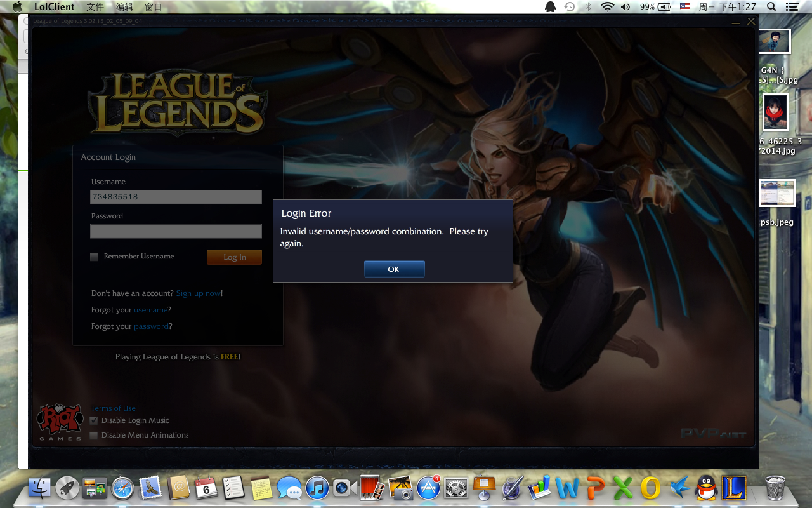Focus the Password field
This screenshot has width=812, height=508.
tap(176, 231)
